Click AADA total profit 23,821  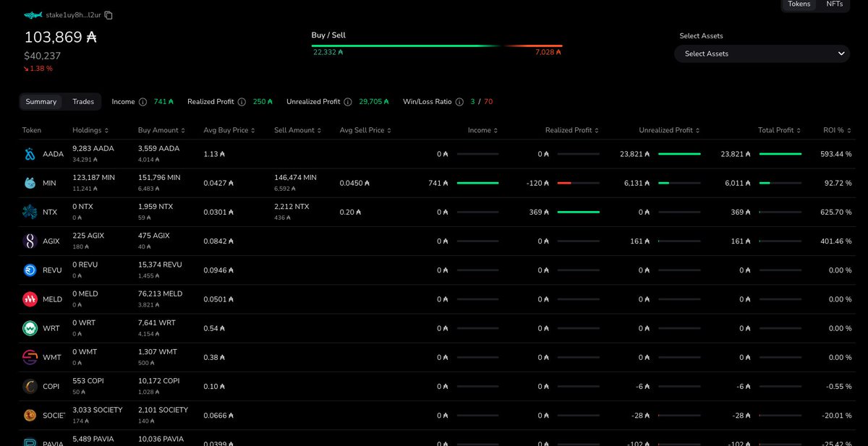pyautogui.click(x=737, y=154)
